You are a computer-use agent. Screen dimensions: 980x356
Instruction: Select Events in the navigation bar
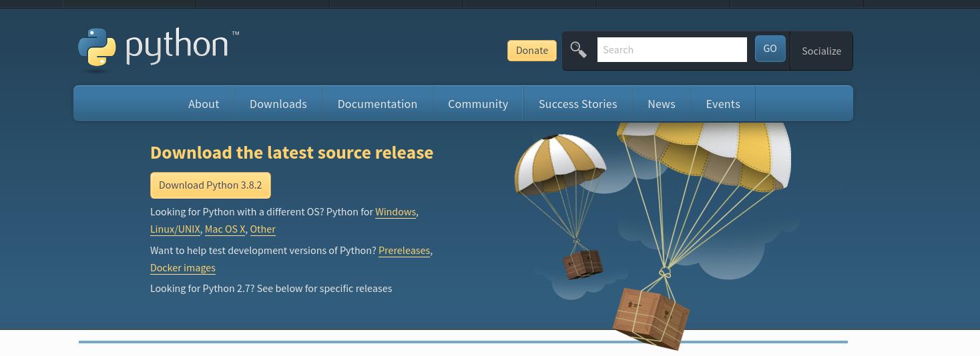click(x=723, y=104)
